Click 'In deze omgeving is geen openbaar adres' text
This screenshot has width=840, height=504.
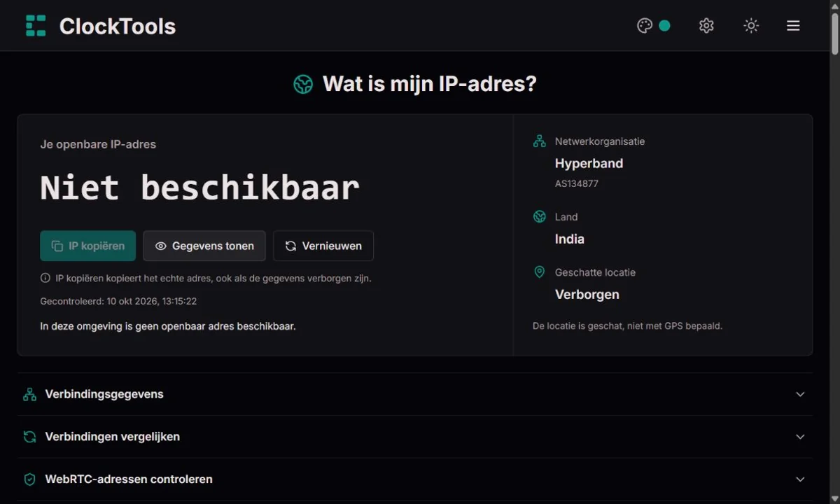tap(168, 326)
